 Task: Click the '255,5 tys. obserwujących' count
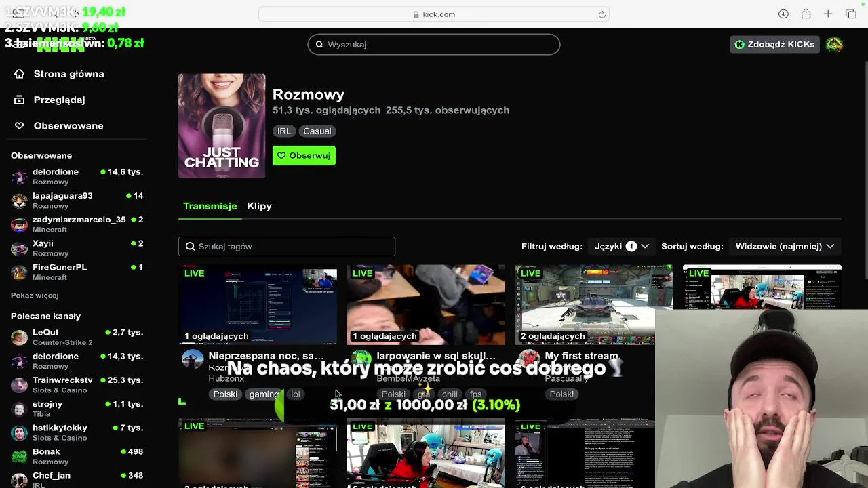coord(448,110)
